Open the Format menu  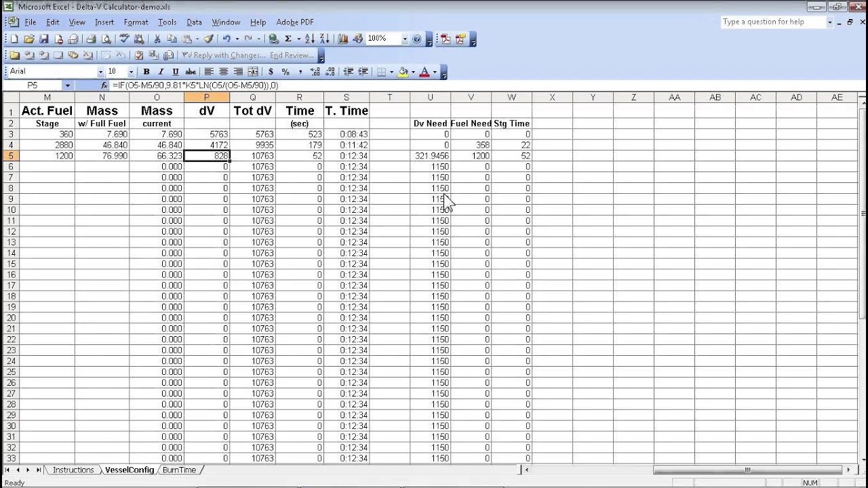click(136, 22)
